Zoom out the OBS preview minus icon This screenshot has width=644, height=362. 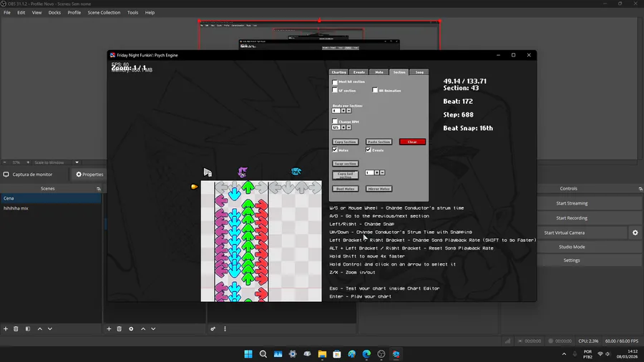[x=4, y=162]
